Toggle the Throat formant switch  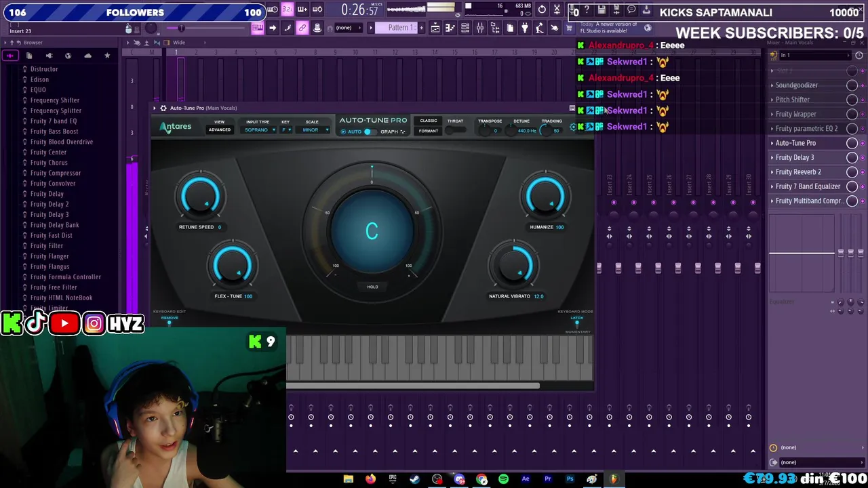pos(455,130)
